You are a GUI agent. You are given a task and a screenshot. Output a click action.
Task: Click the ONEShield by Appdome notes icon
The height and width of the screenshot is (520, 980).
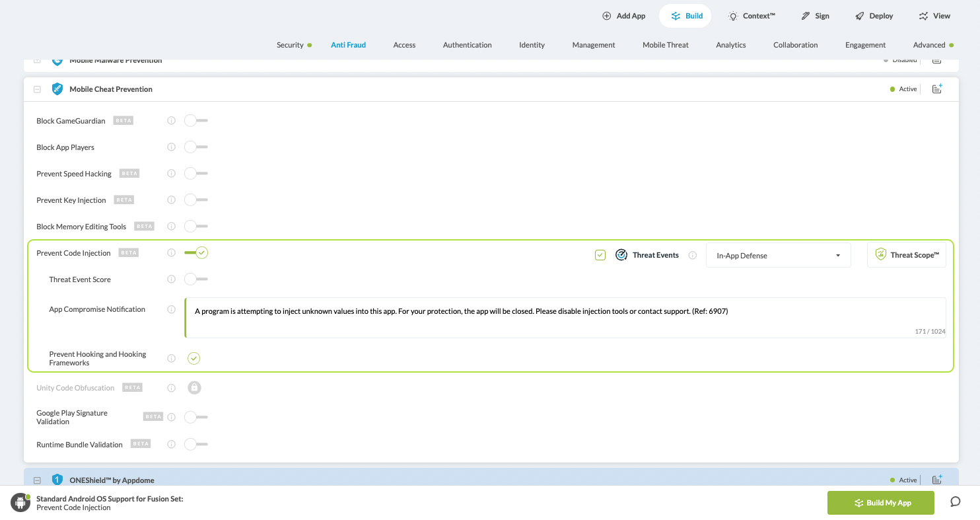tap(936, 480)
